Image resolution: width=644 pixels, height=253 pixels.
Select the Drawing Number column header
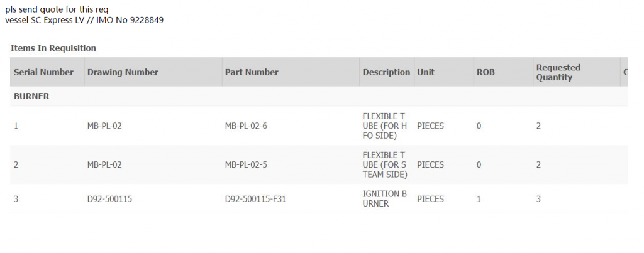point(123,72)
